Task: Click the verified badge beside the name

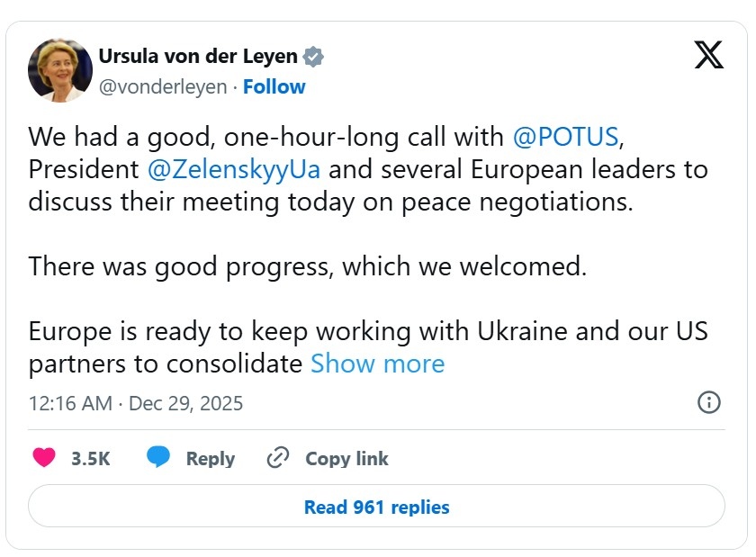Action: coord(313,57)
